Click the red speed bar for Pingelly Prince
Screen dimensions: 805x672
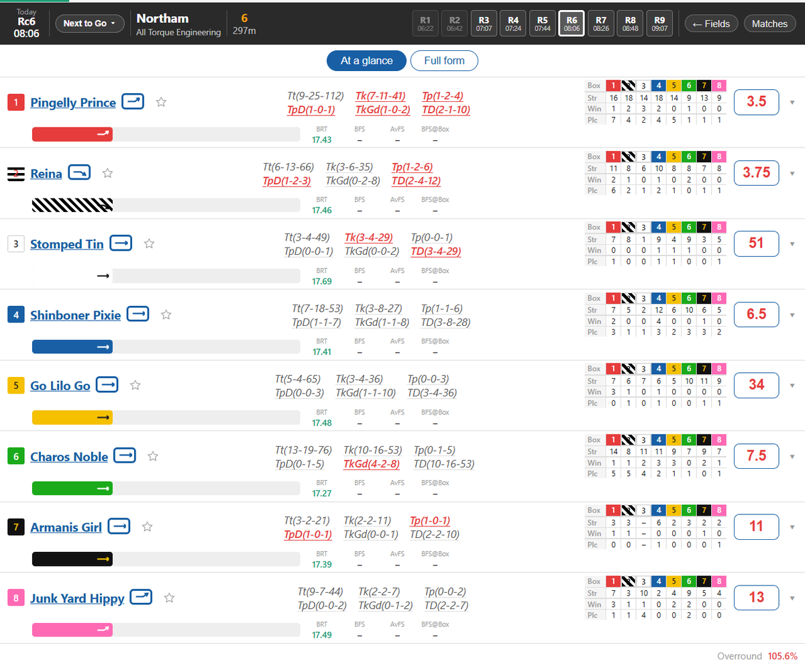72,134
